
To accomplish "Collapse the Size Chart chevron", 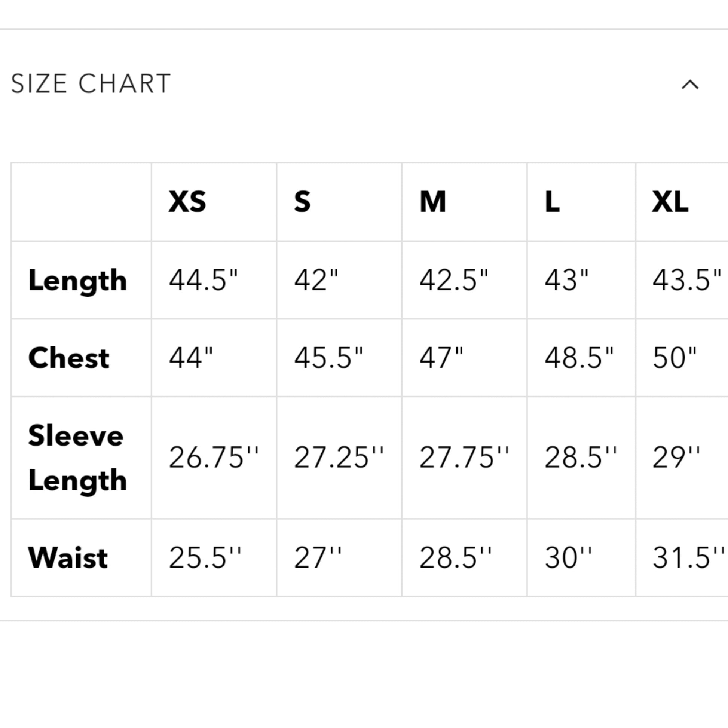I will [690, 85].
